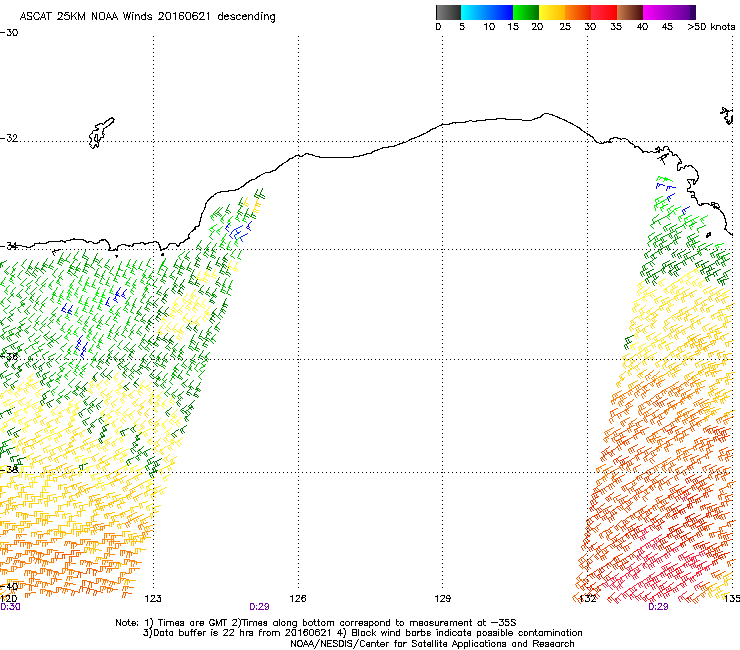Click the '25' tick label on the color scale
This screenshot has width=740, height=650.
point(565,27)
